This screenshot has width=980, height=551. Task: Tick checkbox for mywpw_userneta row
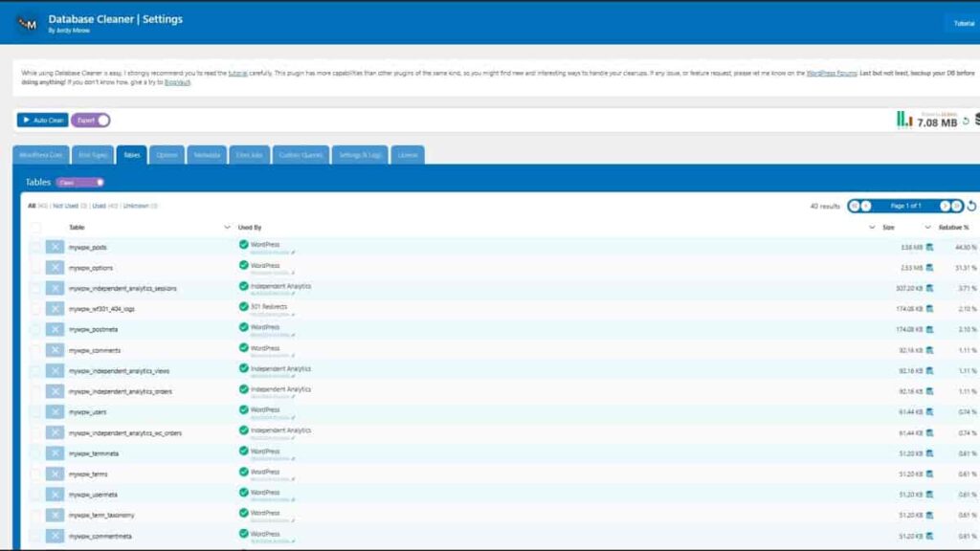35,495
